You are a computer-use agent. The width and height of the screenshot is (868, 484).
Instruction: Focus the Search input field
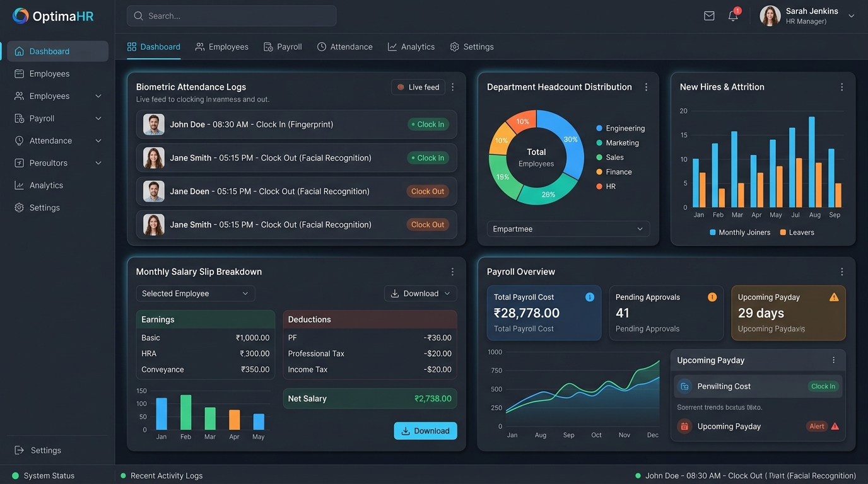click(232, 16)
